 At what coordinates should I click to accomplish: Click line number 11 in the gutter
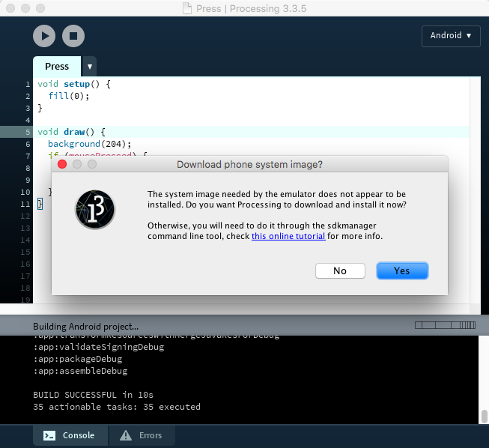[25, 205]
